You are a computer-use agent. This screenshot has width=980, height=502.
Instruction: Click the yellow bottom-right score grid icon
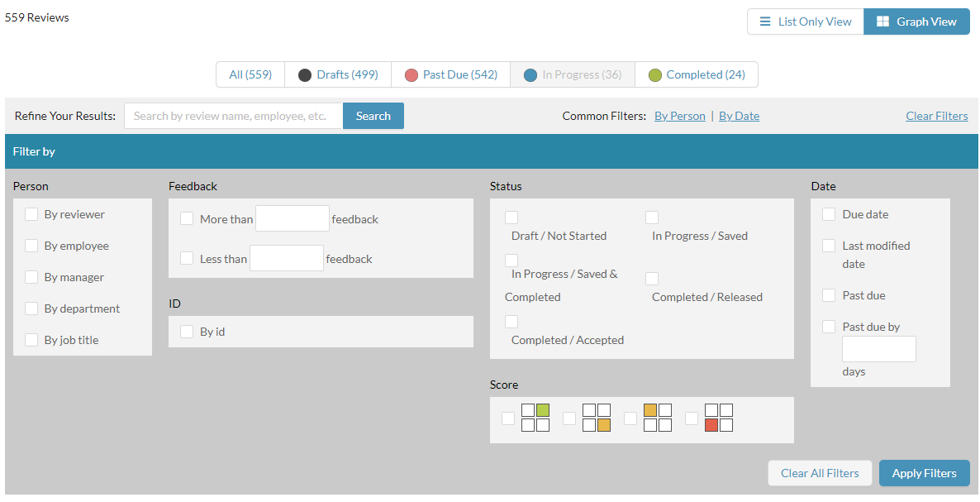coord(597,418)
